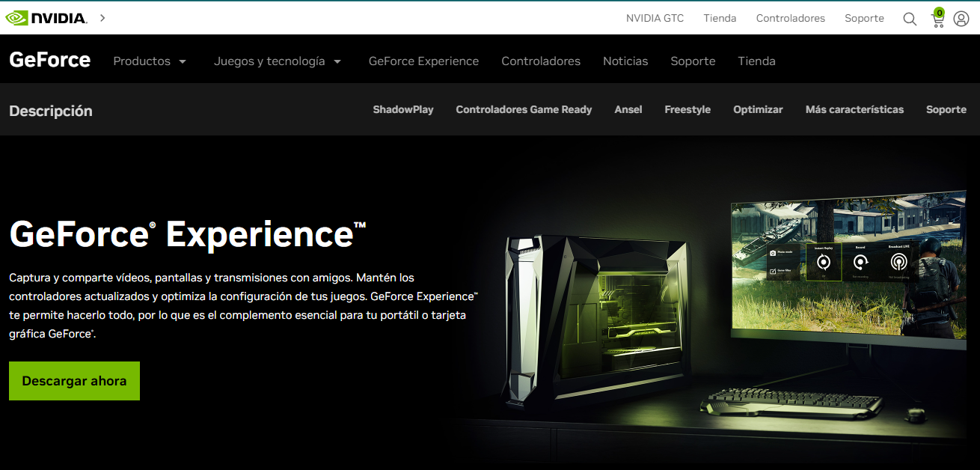Viewport: 980px width, 470px height.
Task: Open the shopping cart icon
Action: (937, 18)
